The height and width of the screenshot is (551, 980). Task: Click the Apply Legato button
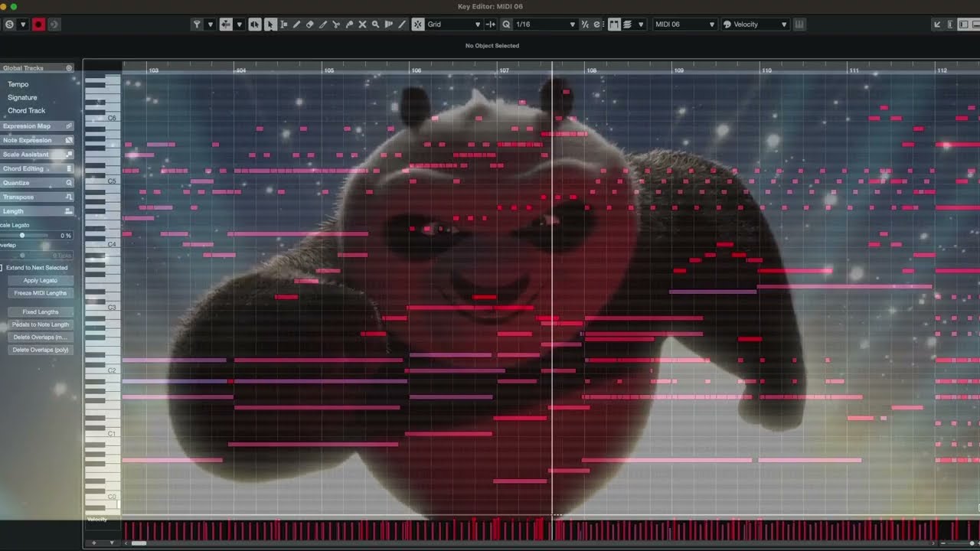click(41, 280)
